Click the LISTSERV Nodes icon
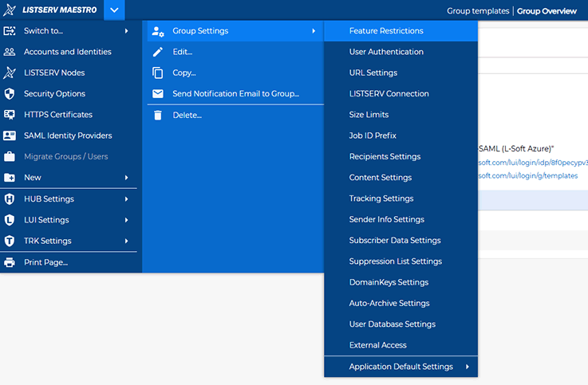588x385 pixels. [x=10, y=73]
